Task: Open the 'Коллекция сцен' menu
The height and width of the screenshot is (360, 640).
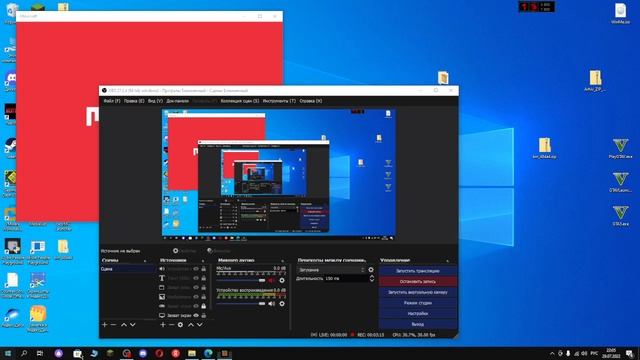Action: point(240,101)
